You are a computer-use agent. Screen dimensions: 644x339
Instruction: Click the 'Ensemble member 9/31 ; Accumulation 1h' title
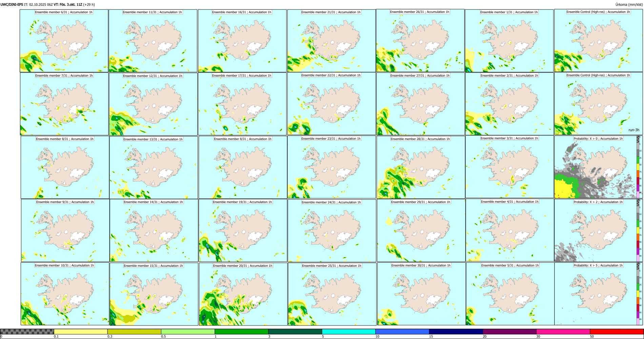(65, 202)
